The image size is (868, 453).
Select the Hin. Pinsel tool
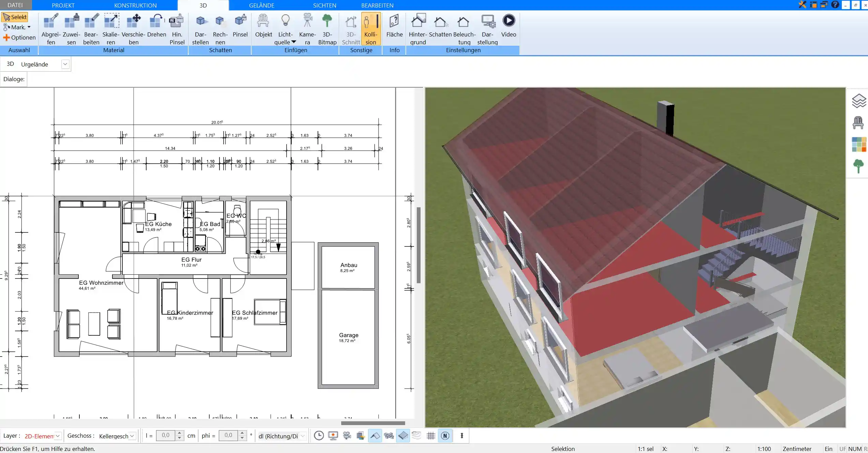click(177, 29)
